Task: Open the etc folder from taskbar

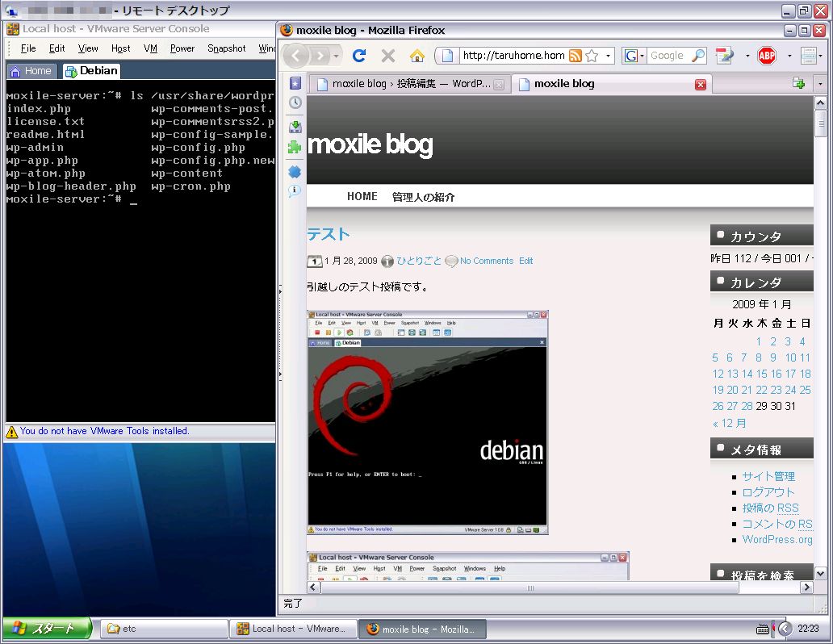Action: (163, 629)
